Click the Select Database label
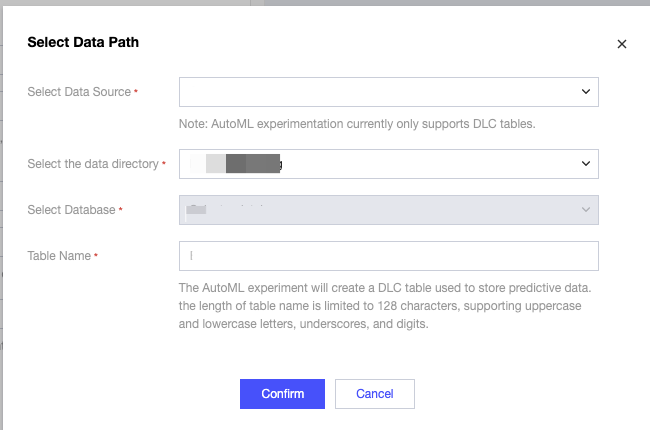650x430 pixels. click(x=71, y=210)
